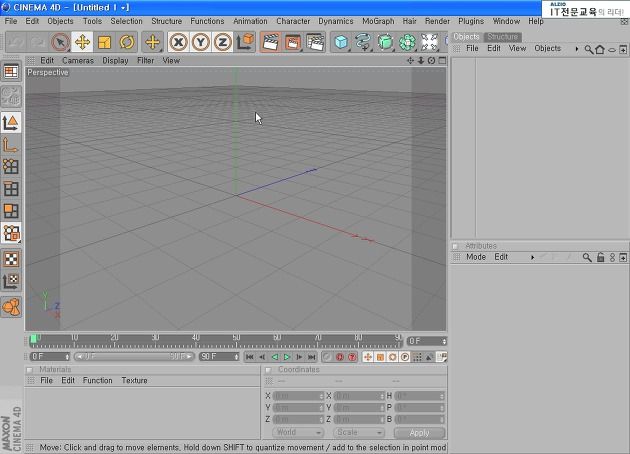This screenshot has width=630, height=454.
Task: Click the preview range slider bar
Action: [x=134, y=356]
